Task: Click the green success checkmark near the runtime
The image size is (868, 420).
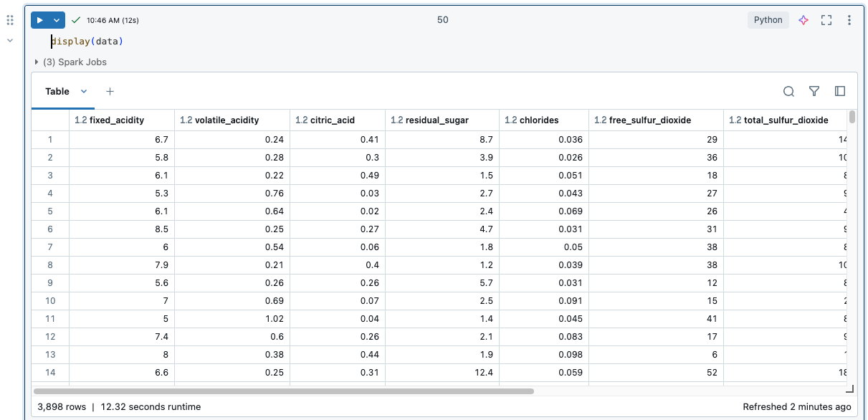Action: click(75, 20)
